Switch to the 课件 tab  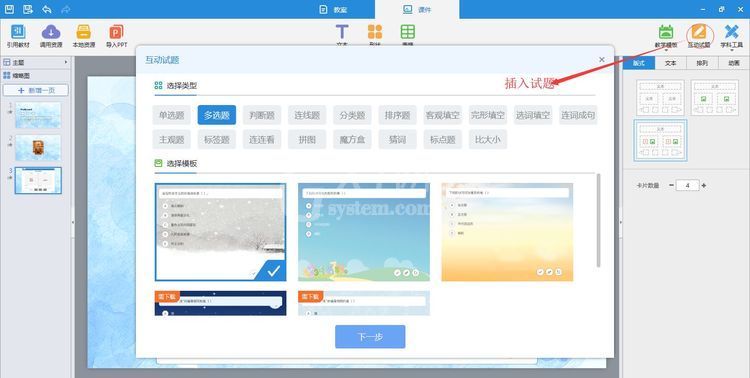pyautogui.click(x=417, y=10)
